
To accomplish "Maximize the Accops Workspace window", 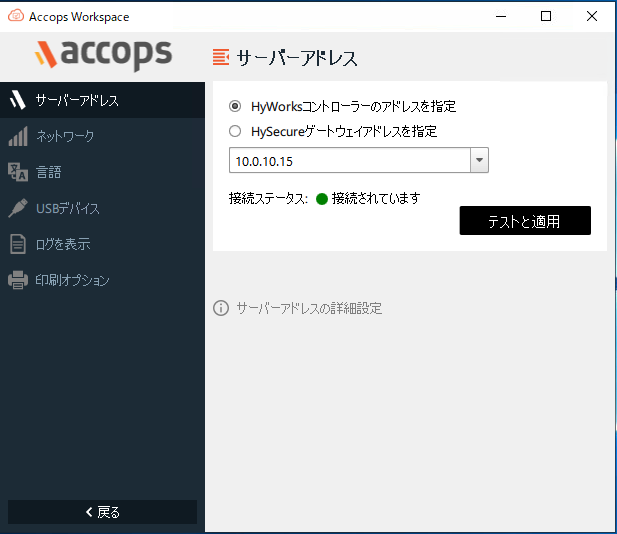I will coord(546,16).
